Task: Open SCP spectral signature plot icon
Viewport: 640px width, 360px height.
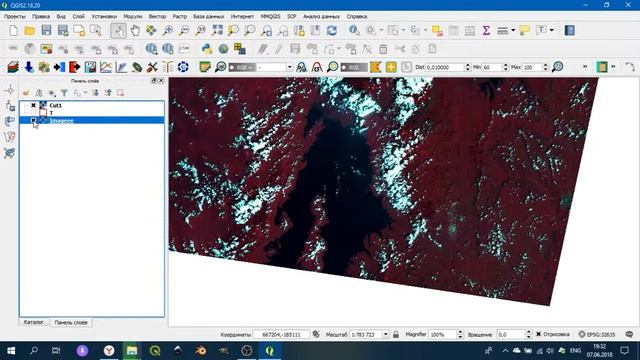Action: click(x=106, y=67)
